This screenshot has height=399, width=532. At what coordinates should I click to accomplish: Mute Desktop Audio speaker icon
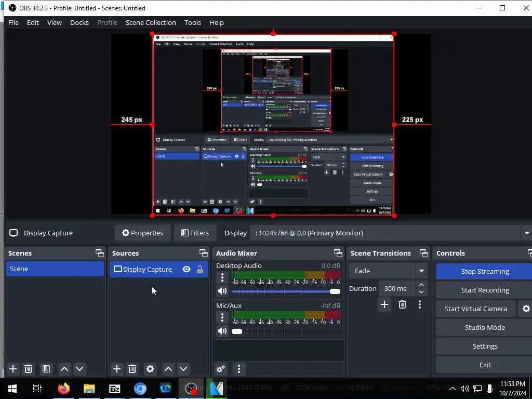coord(222,291)
